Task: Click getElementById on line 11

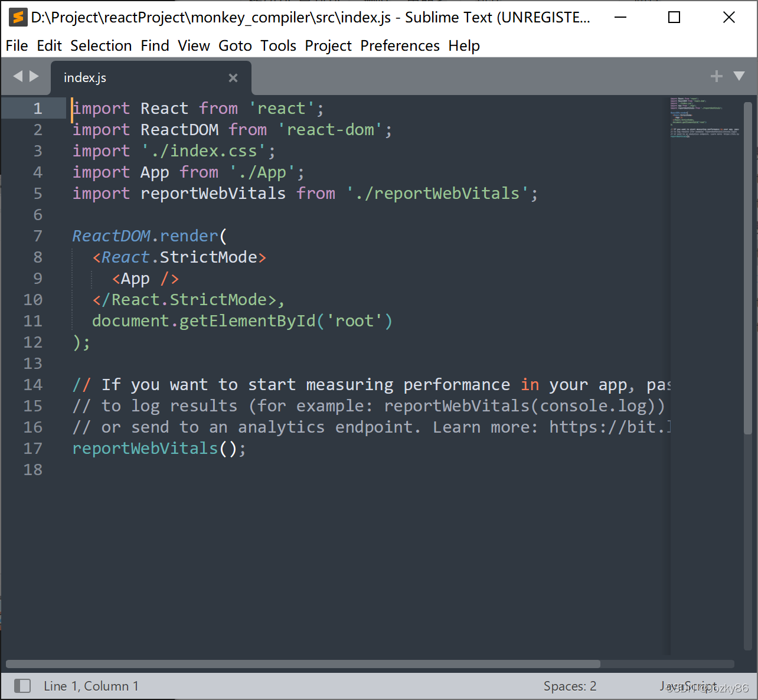Action: tap(247, 321)
